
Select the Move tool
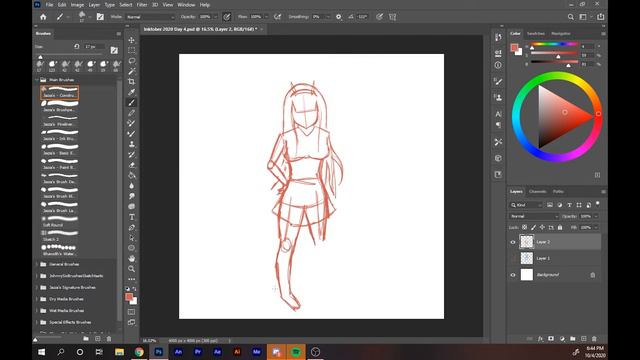[131, 40]
